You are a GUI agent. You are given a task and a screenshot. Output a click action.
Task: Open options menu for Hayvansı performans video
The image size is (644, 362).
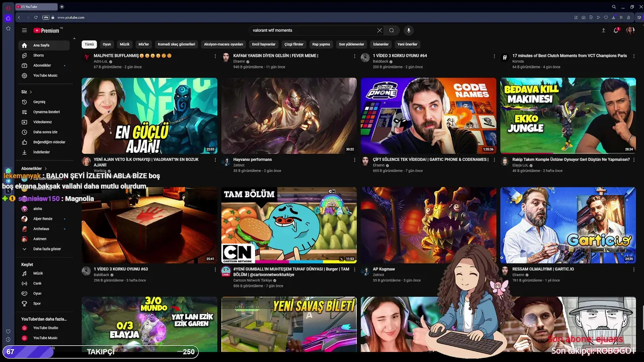point(355,160)
